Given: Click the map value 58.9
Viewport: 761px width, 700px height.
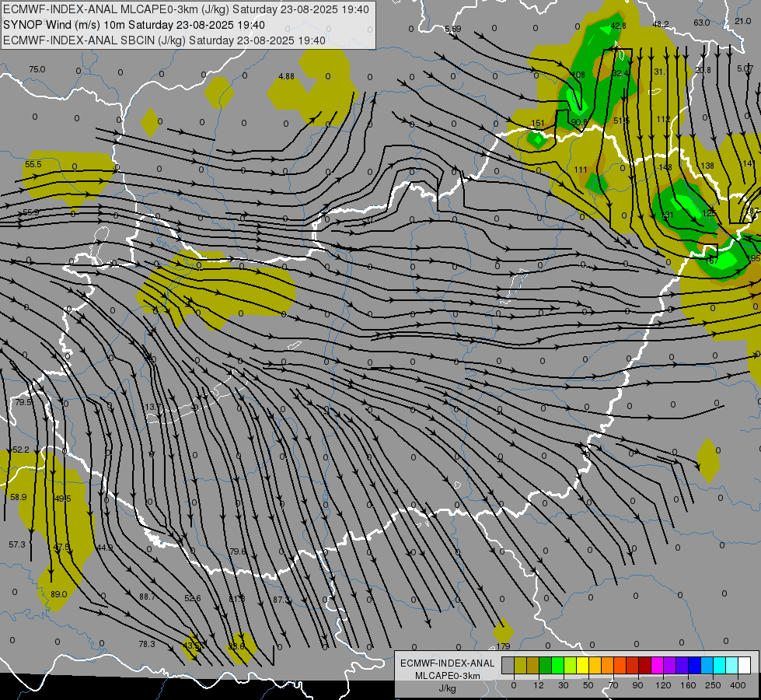Looking at the screenshot, I should click(x=19, y=497).
